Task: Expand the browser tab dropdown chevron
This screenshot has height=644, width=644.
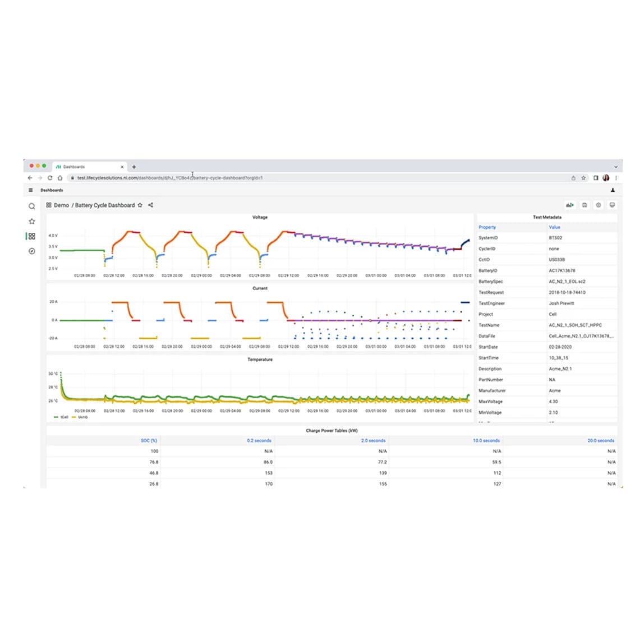Action: [x=616, y=167]
